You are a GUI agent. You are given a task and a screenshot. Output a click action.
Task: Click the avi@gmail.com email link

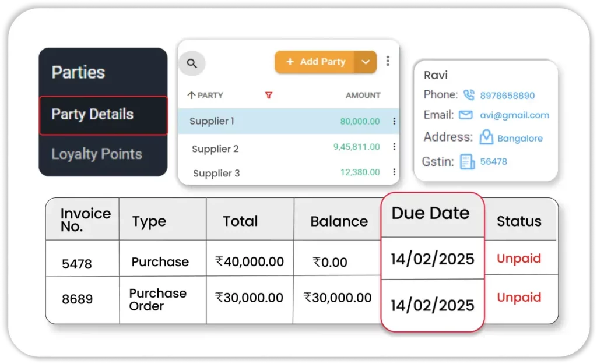tap(514, 115)
